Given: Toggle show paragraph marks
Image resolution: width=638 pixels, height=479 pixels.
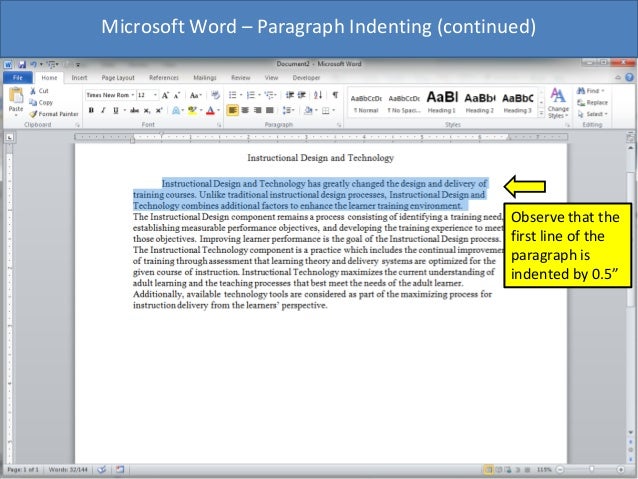Looking at the screenshot, I should (x=335, y=95).
